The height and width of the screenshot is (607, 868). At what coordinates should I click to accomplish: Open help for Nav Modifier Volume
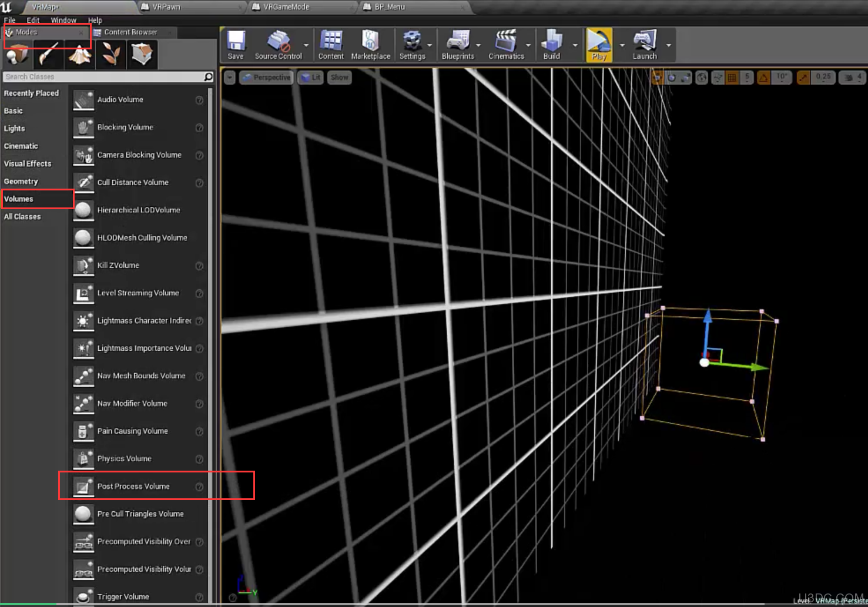click(x=199, y=404)
